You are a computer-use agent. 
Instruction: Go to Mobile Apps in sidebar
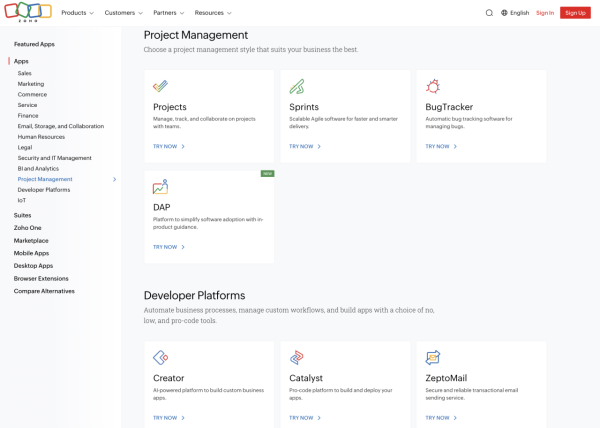(x=31, y=253)
